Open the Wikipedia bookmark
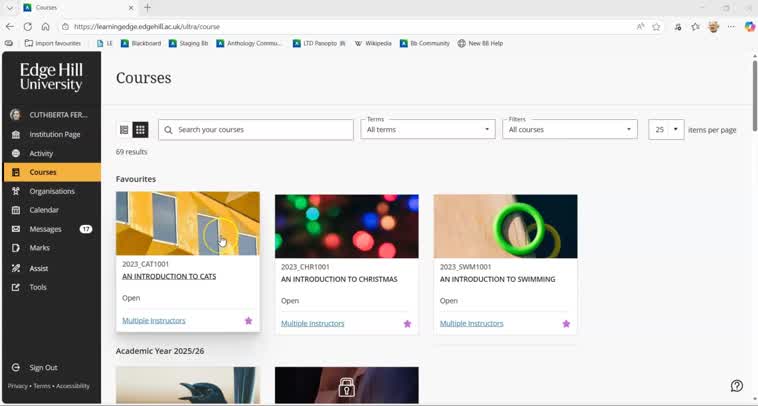 pyautogui.click(x=373, y=43)
